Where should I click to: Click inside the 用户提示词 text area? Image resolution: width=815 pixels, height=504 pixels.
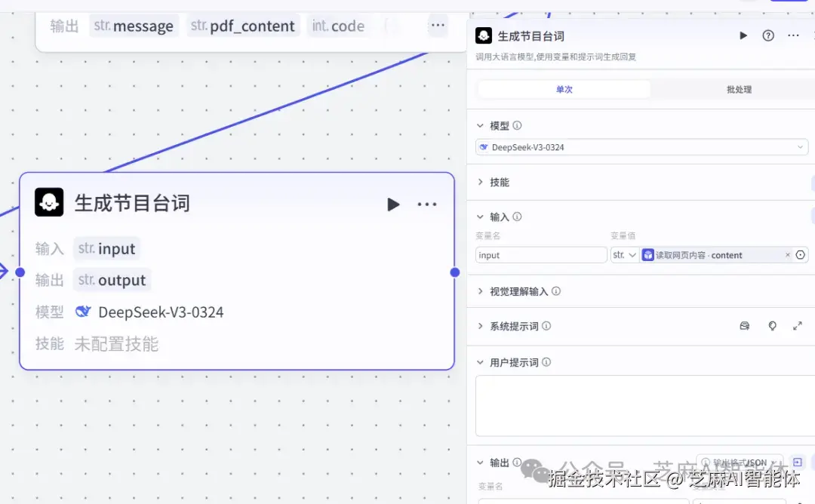641,405
